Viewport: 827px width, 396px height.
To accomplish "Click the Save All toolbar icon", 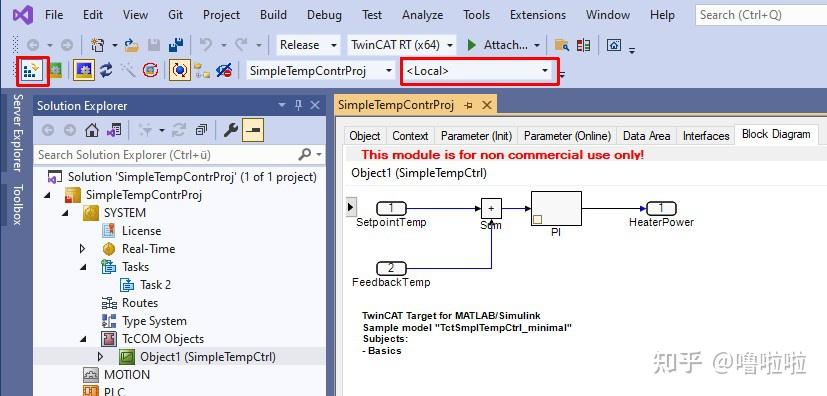I will point(175,45).
